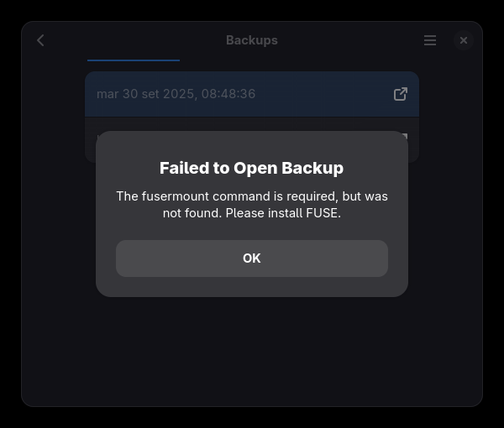Click the open-externally icon on the backup row
The image size is (504, 428).
click(401, 94)
